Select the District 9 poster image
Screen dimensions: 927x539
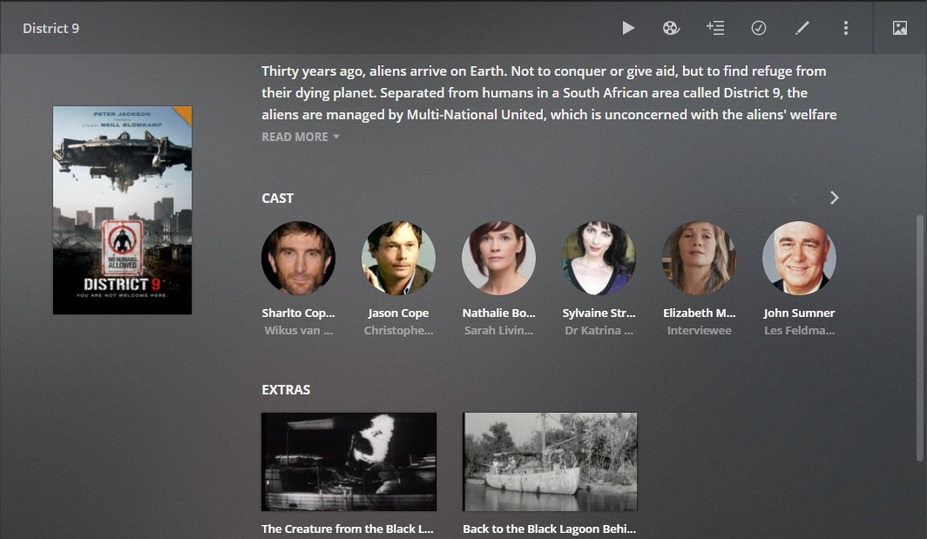[122, 210]
